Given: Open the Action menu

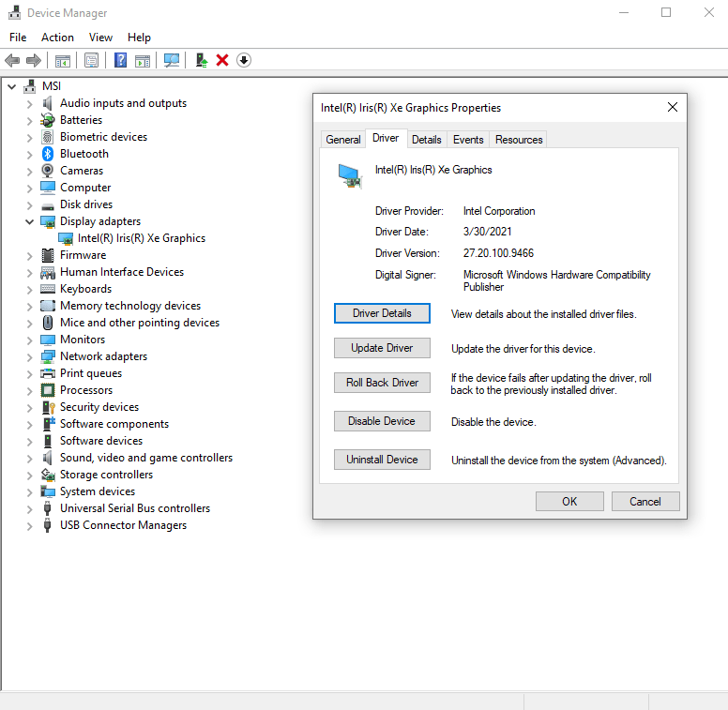Looking at the screenshot, I should tap(57, 38).
